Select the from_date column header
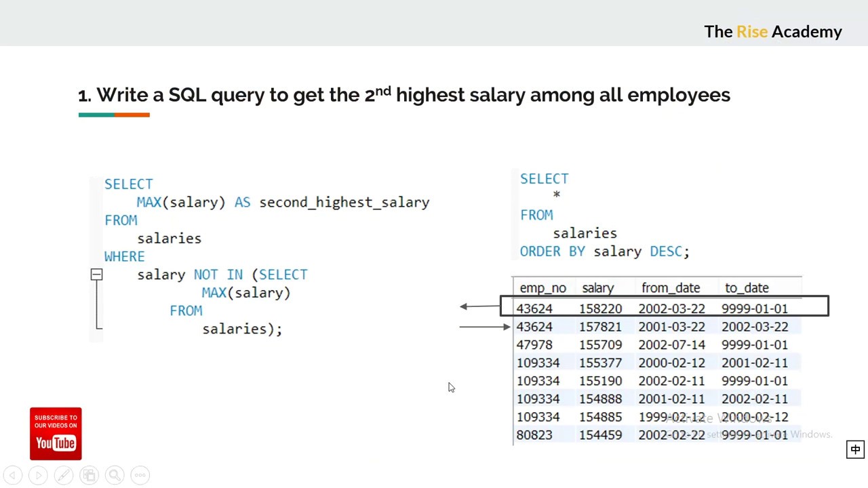 pyautogui.click(x=671, y=288)
